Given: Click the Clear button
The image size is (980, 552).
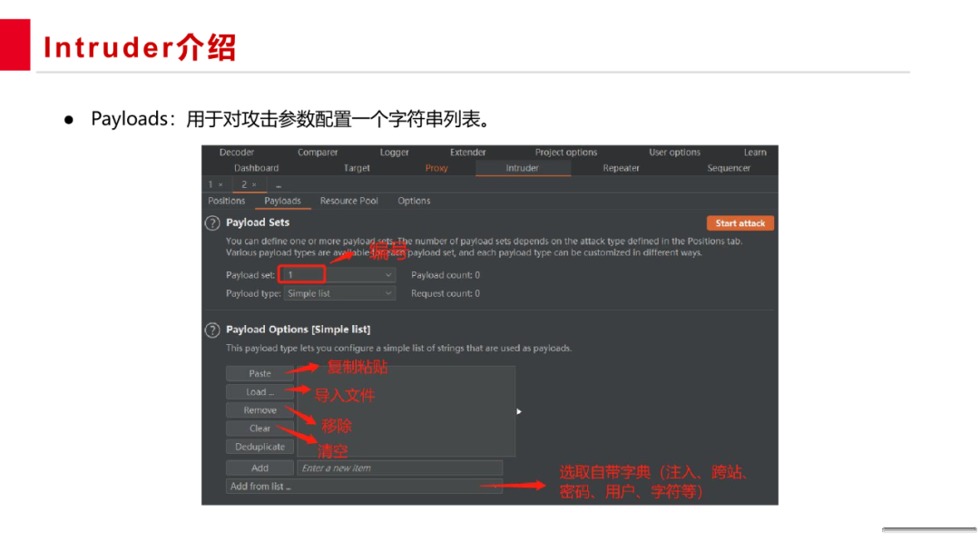Looking at the screenshot, I should tap(260, 429).
